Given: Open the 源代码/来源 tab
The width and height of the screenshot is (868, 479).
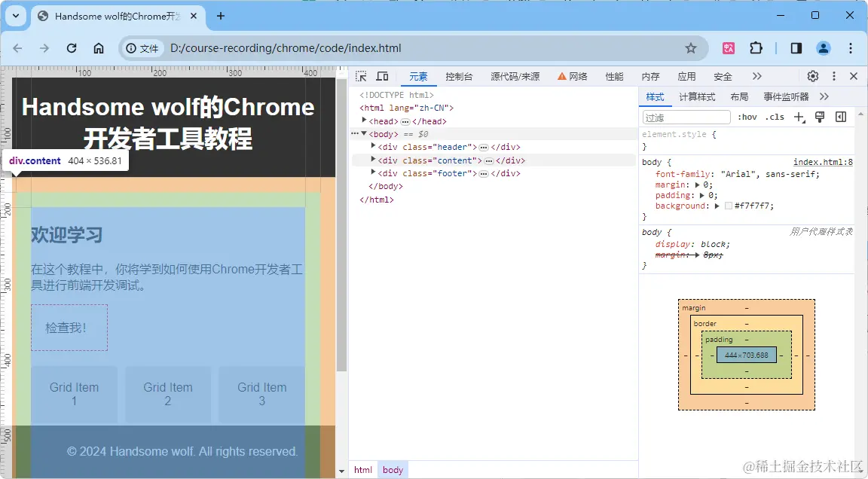Looking at the screenshot, I should coord(515,76).
